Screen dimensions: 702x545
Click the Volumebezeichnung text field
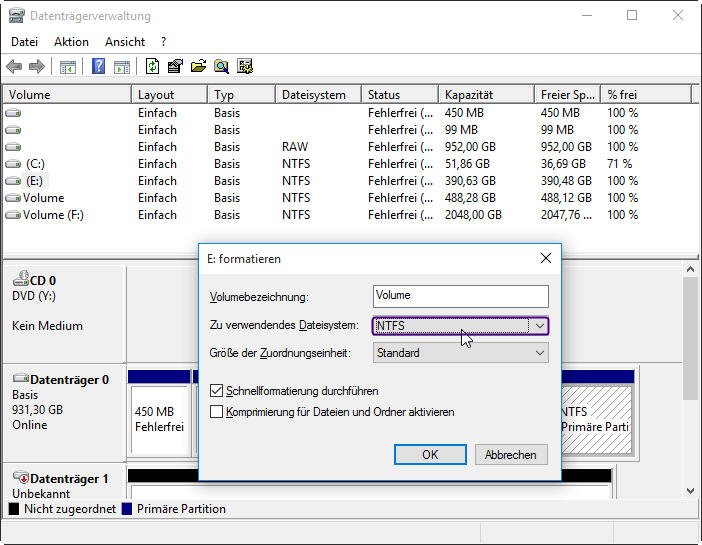pos(460,296)
